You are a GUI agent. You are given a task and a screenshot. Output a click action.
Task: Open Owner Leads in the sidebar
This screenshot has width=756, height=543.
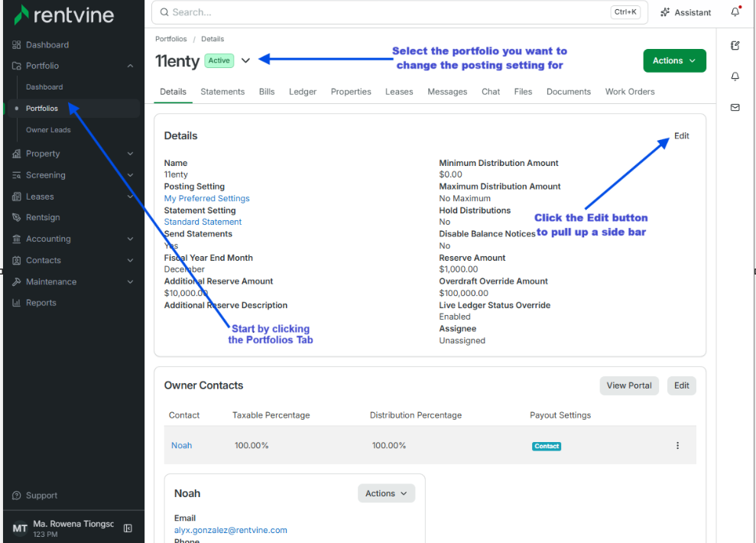click(x=48, y=130)
